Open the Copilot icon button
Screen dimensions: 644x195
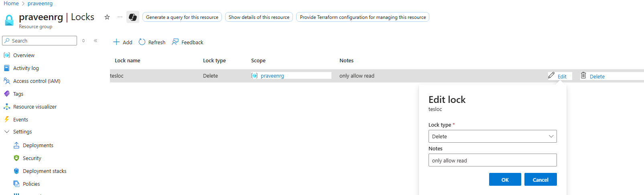coord(133,17)
